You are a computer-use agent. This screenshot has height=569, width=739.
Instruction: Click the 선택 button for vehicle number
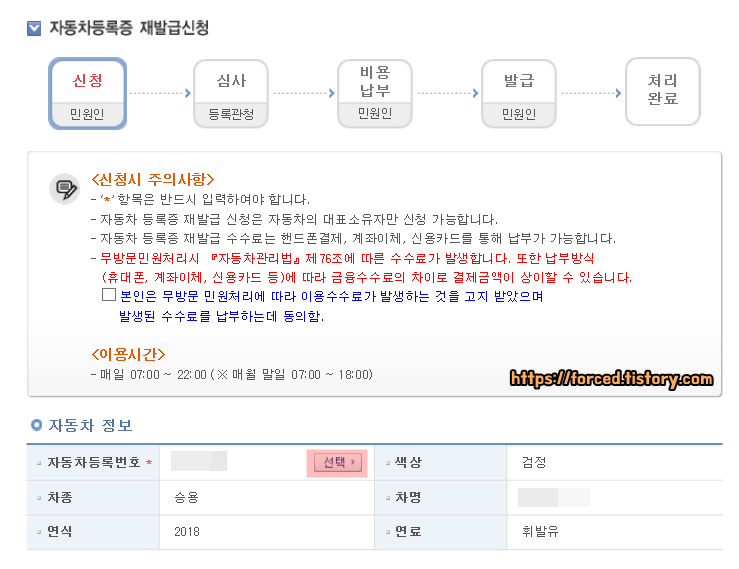337,462
